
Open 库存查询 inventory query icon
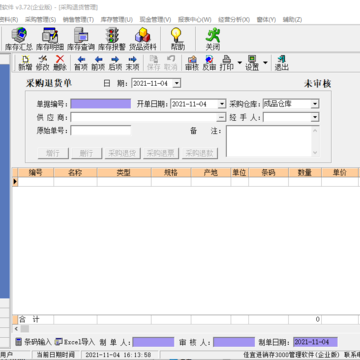(x=81, y=39)
